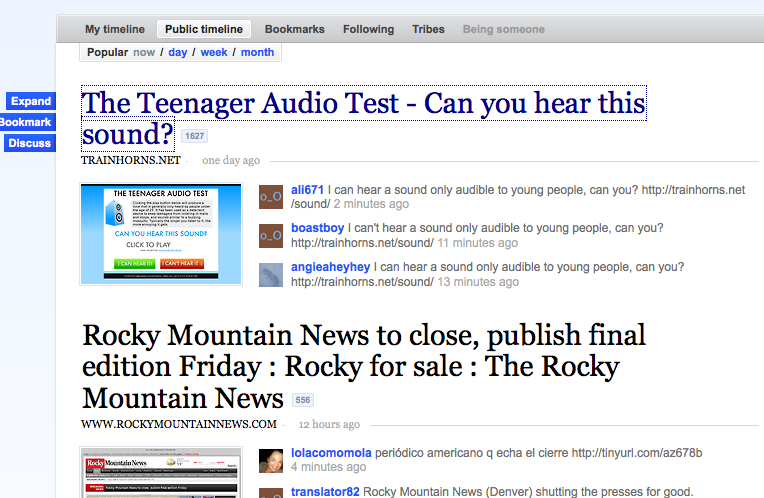
Task: Open lolacomomola's profile link
Action: coord(331,453)
